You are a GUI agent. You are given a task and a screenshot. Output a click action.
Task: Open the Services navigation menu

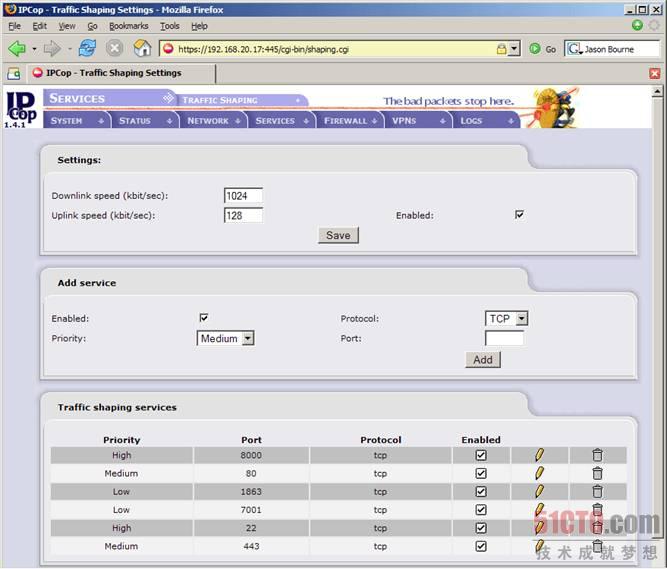coord(282,121)
